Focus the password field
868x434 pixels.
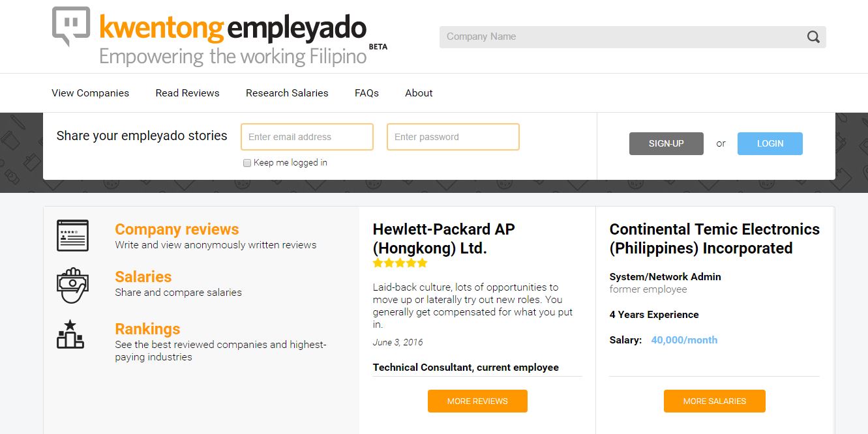tap(453, 137)
